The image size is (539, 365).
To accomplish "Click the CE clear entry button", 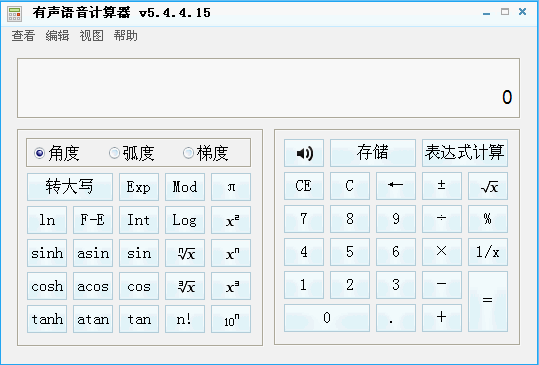I will pos(304,186).
